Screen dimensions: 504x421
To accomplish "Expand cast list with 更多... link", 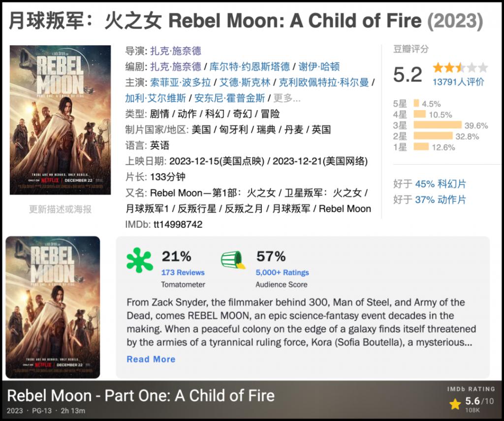I will click(x=286, y=98).
